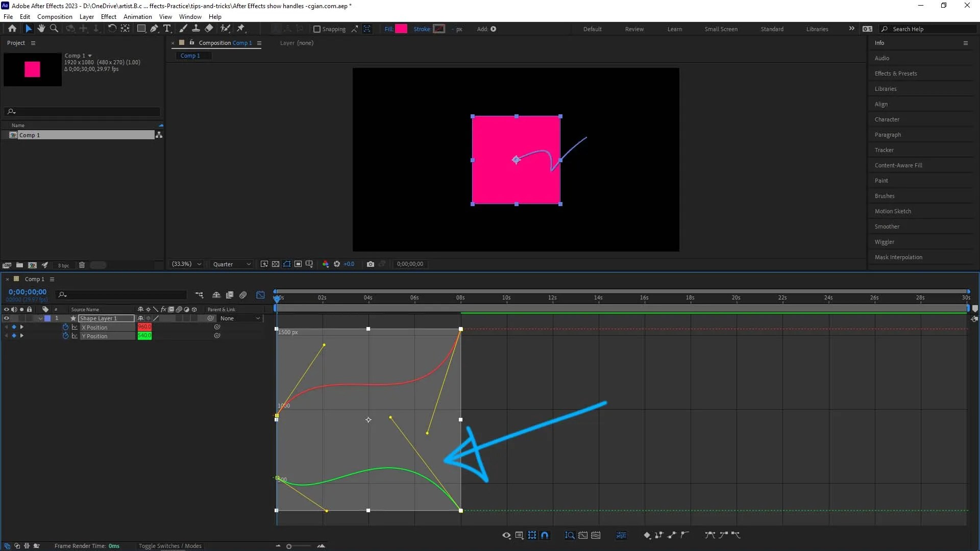Switch to the Effects & Presets panel
980x551 pixels.
pyautogui.click(x=895, y=73)
